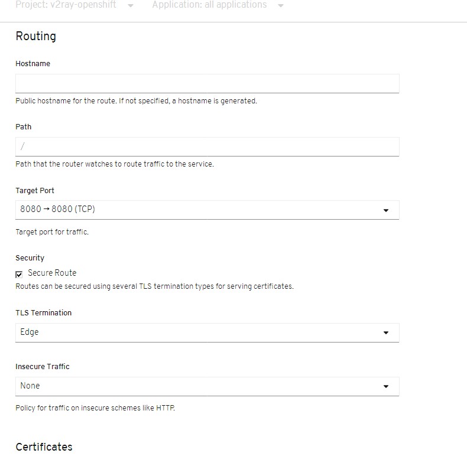Click the Insecure Traffic field label

(42, 366)
